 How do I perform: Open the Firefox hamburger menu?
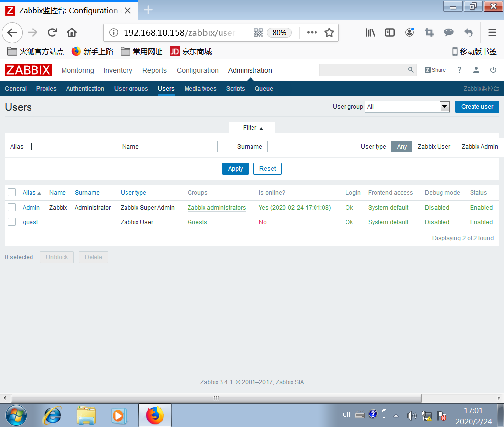pyautogui.click(x=492, y=32)
